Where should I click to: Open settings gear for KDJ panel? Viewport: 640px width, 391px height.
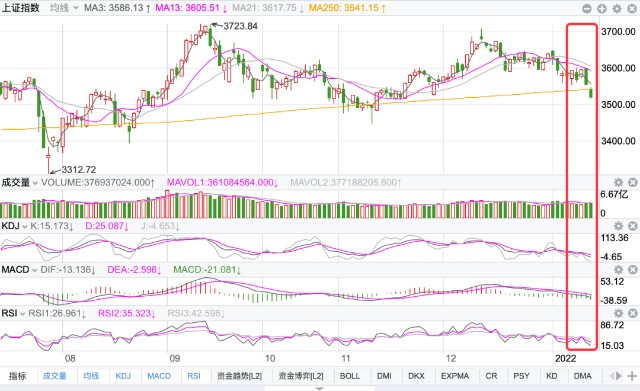point(618,226)
